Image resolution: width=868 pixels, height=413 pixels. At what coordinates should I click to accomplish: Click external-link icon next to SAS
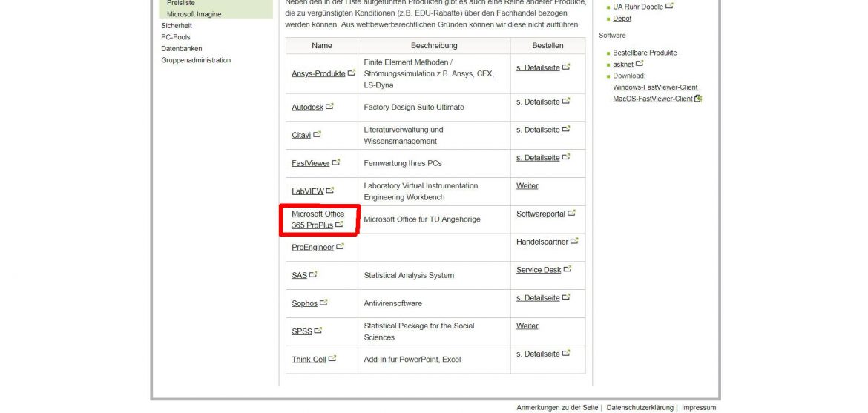[313, 274]
